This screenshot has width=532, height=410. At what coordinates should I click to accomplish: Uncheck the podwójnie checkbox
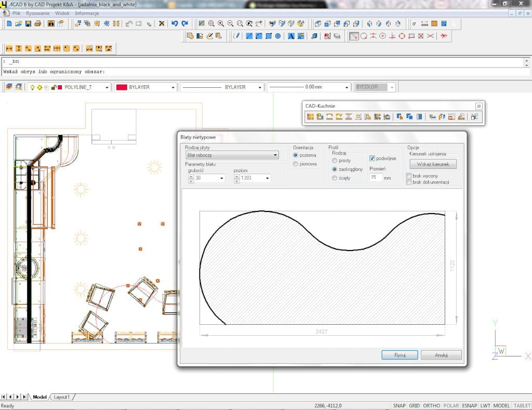point(372,159)
